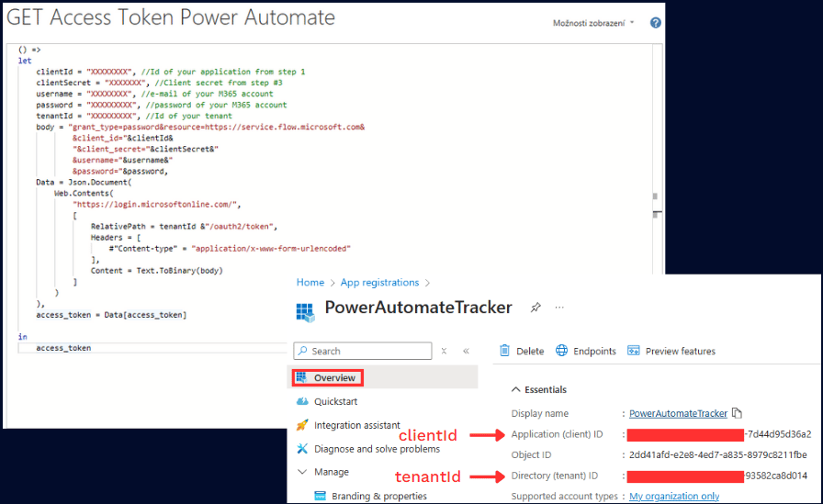Pin PowerAutomateTracker to dashboard
Image resolution: width=823 pixels, height=504 pixels.
tap(536, 308)
